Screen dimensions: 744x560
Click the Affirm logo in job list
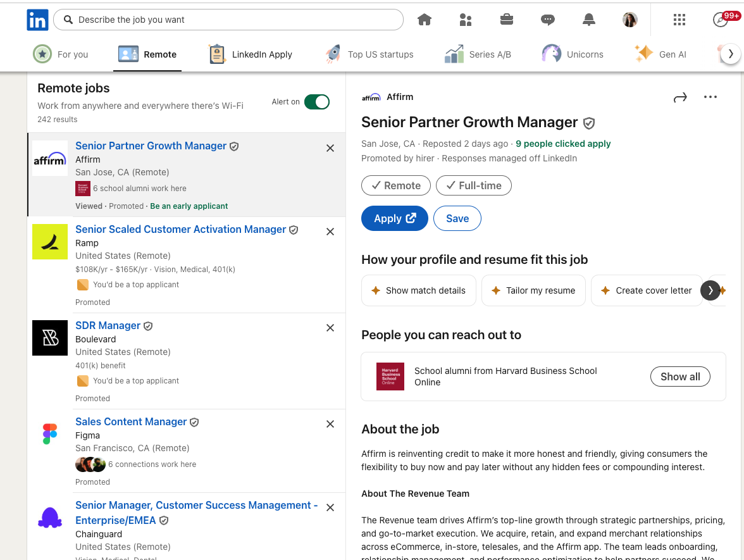coord(50,158)
